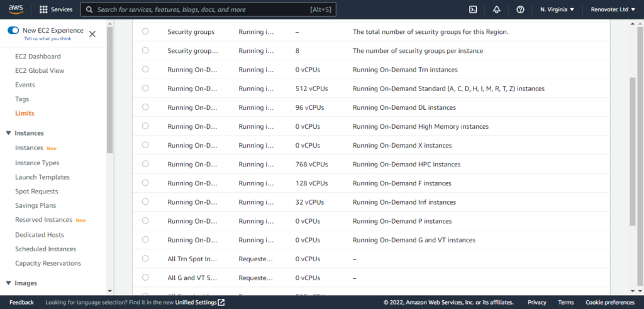Collapse the Instances sidebar section

pos(9,133)
